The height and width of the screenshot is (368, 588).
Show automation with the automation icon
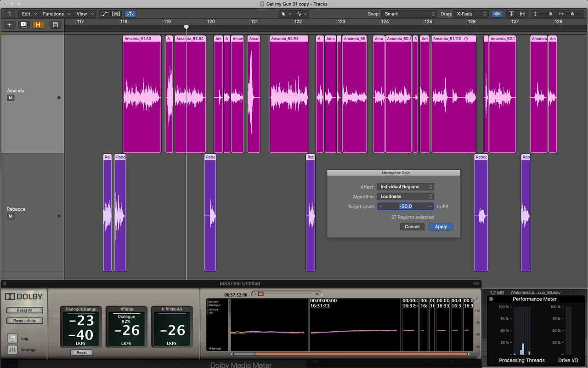[x=105, y=14]
